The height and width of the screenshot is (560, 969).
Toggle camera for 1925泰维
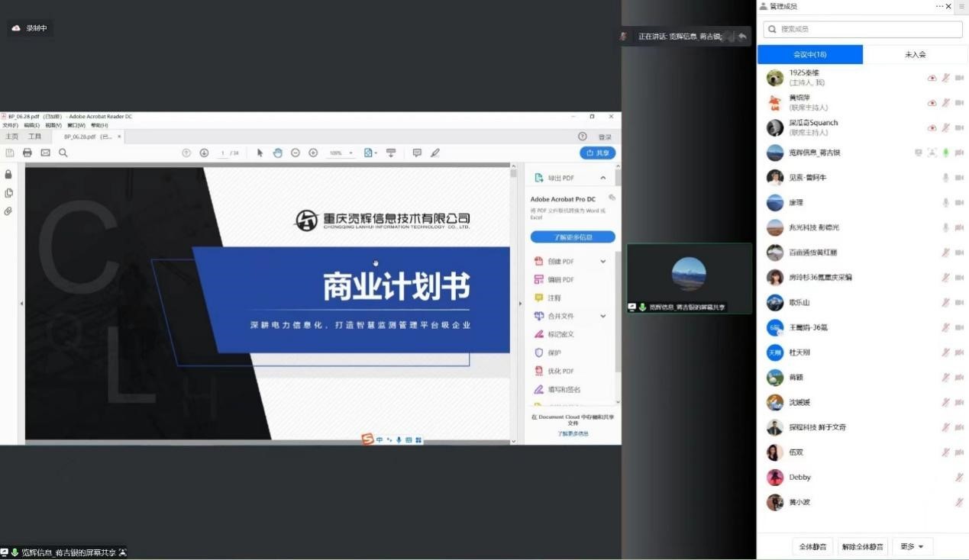(x=959, y=78)
